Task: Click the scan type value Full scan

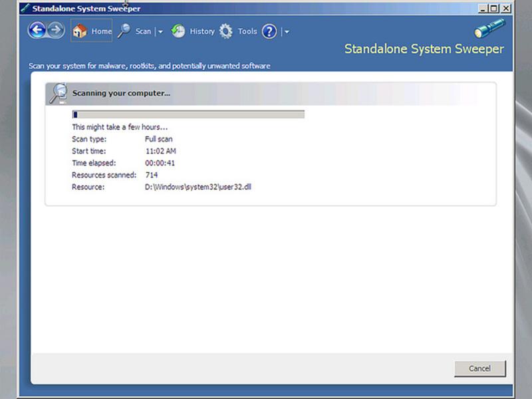Action: point(159,139)
